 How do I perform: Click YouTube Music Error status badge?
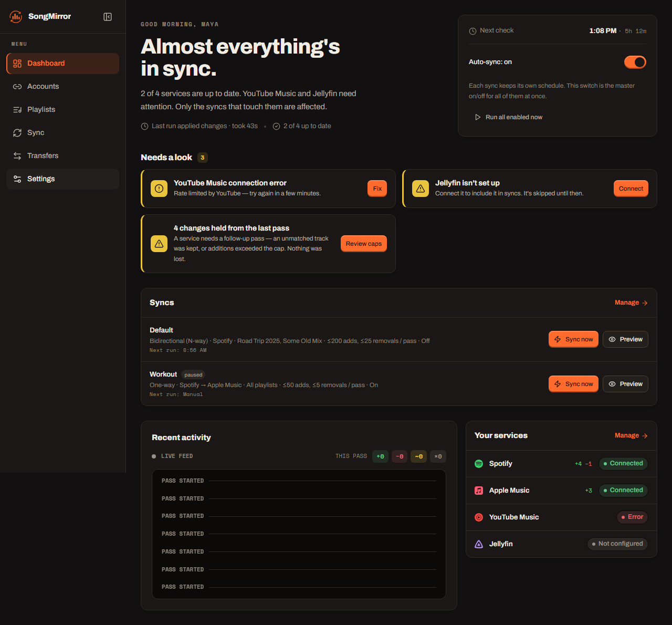tap(632, 517)
